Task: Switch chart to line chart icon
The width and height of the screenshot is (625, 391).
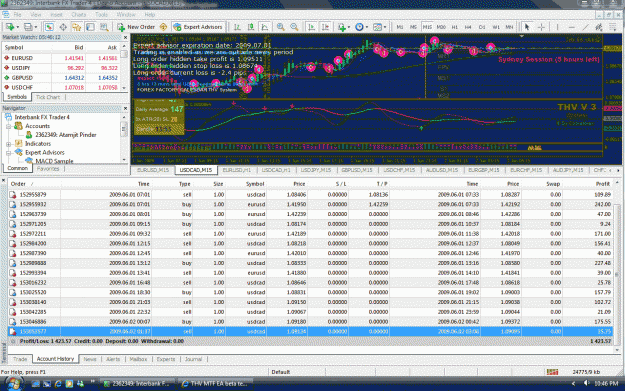Action: [x=264, y=27]
